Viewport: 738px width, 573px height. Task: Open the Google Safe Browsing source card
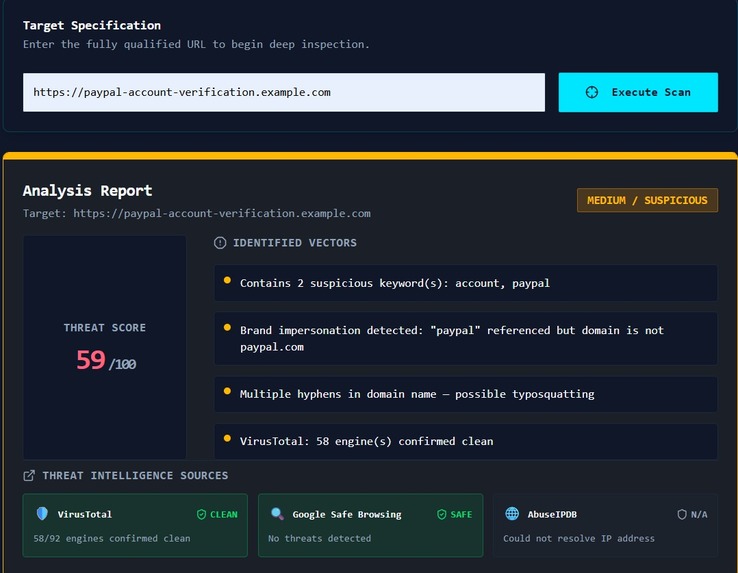370,525
